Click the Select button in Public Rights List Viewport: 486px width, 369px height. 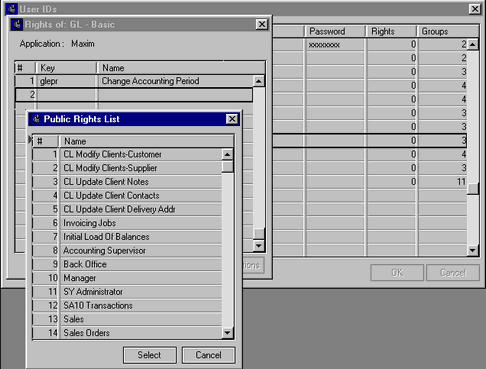(150, 355)
